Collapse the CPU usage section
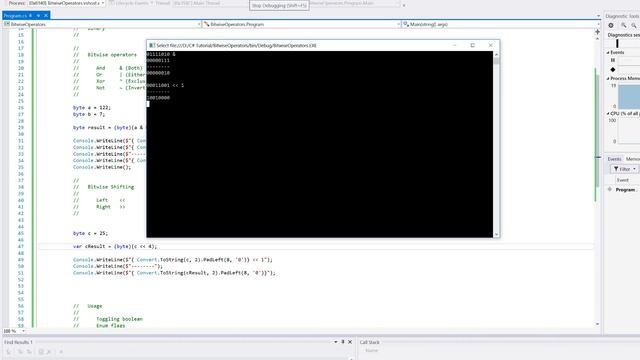640x360 pixels. point(608,113)
